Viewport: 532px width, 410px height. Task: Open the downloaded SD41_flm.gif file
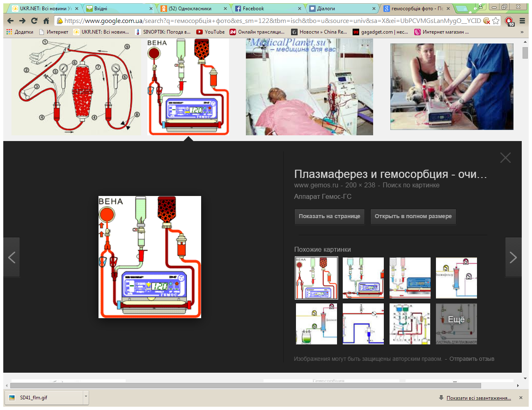pyautogui.click(x=44, y=397)
